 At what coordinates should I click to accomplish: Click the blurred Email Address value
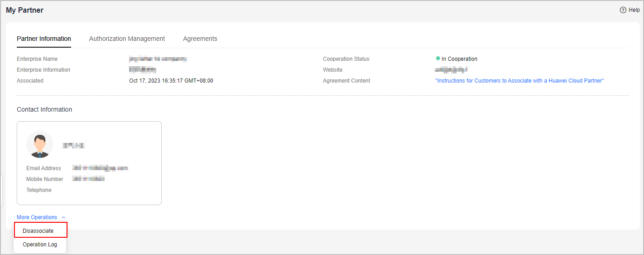[x=100, y=168]
